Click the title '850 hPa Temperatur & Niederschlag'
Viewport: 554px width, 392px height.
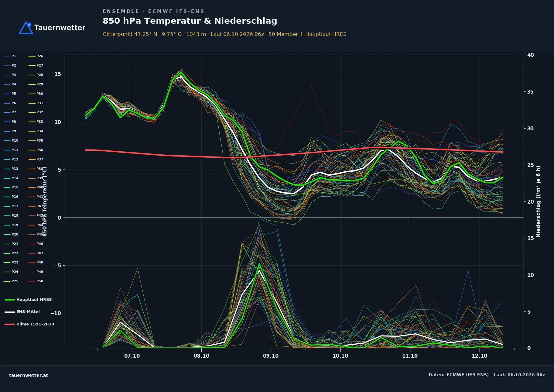click(x=190, y=21)
